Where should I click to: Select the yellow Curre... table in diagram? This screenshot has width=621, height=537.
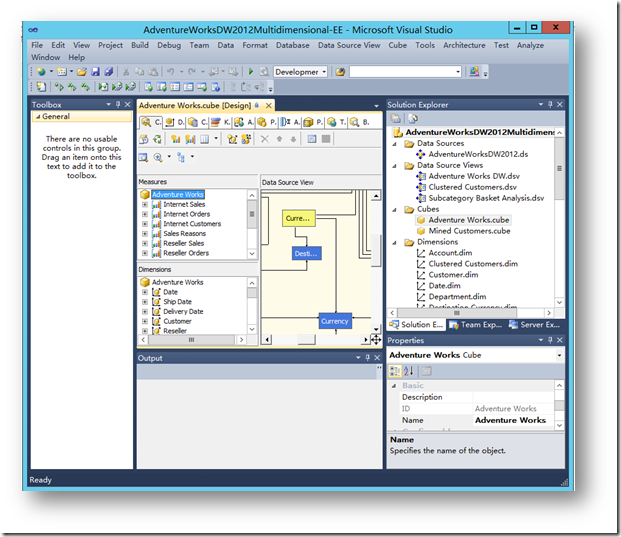coord(299,219)
